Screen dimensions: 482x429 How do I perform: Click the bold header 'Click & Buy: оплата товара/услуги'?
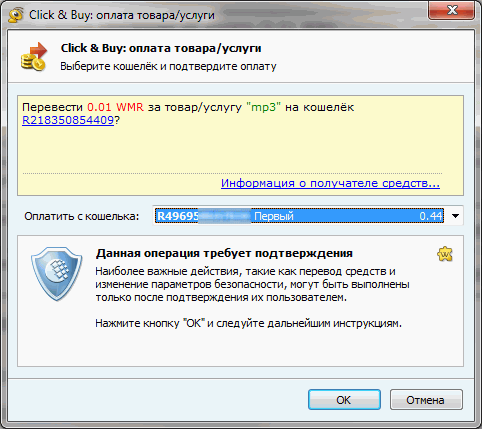click(x=161, y=48)
